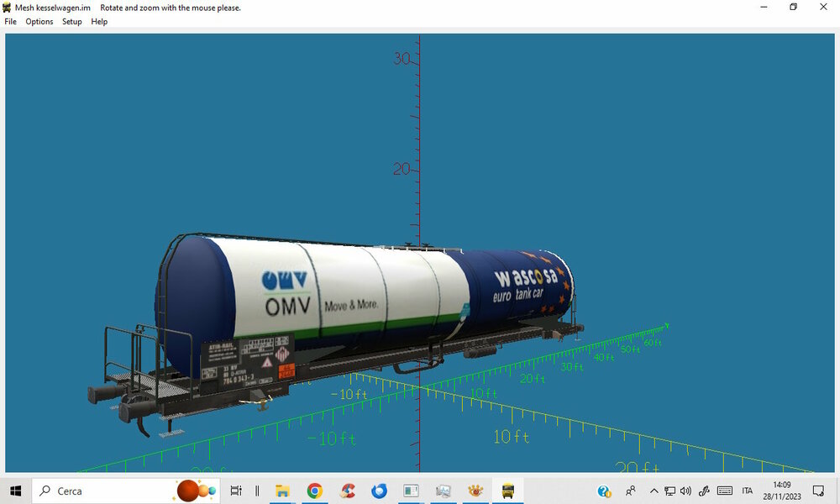Screen dimensions: 840x504
Task: Show hidden system tray icons
Action: pyautogui.click(x=654, y=491)
